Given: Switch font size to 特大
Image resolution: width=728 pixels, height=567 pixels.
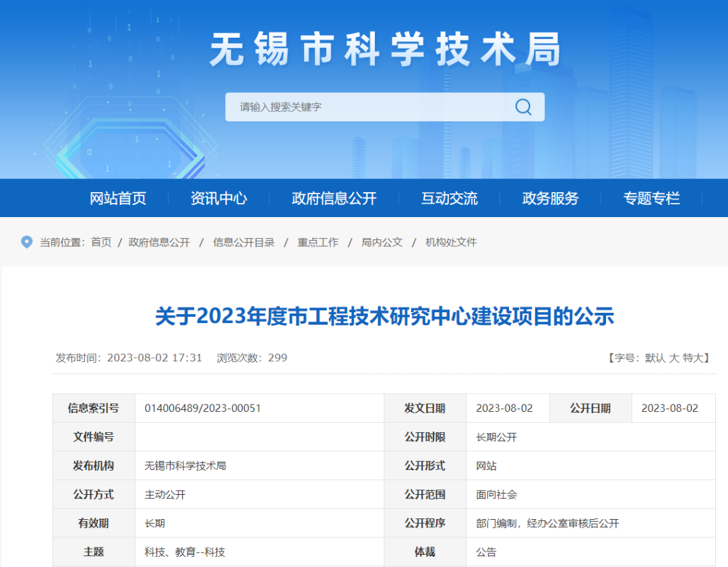Looking at the screenshot, I should [x=693, y=358].
